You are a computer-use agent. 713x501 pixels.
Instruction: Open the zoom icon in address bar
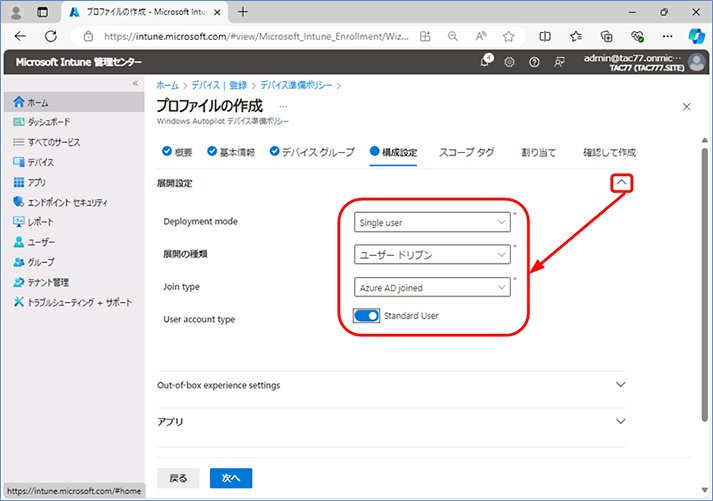tap(452, 36)
